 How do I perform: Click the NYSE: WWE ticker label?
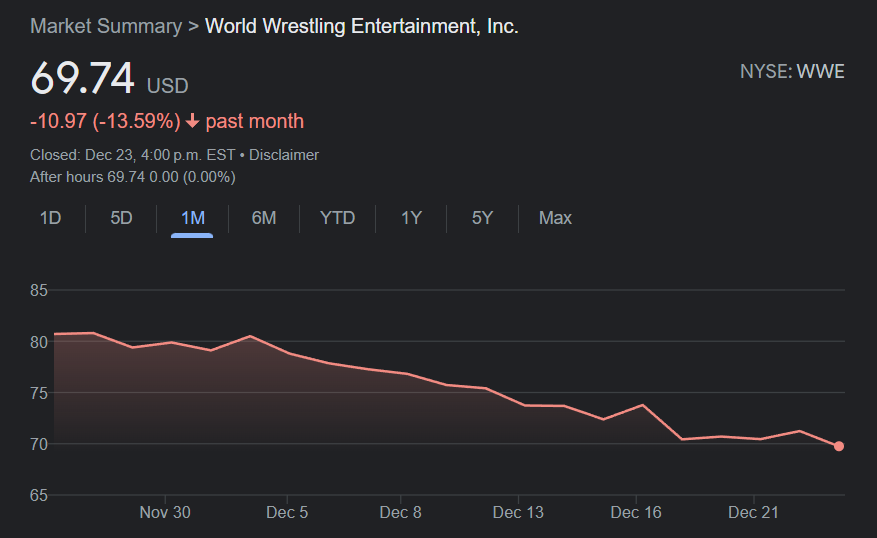[791, 71]
